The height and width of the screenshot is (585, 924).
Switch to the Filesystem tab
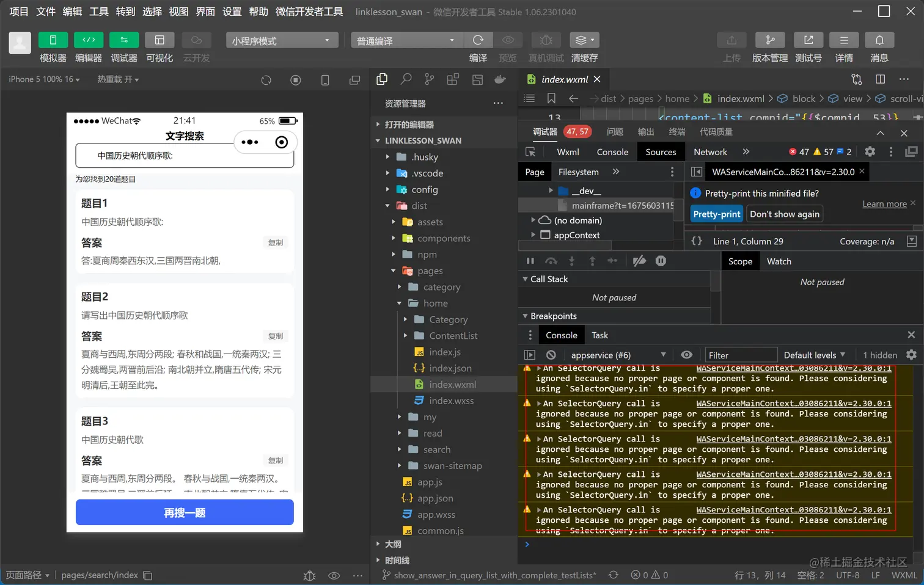point(578,172)
